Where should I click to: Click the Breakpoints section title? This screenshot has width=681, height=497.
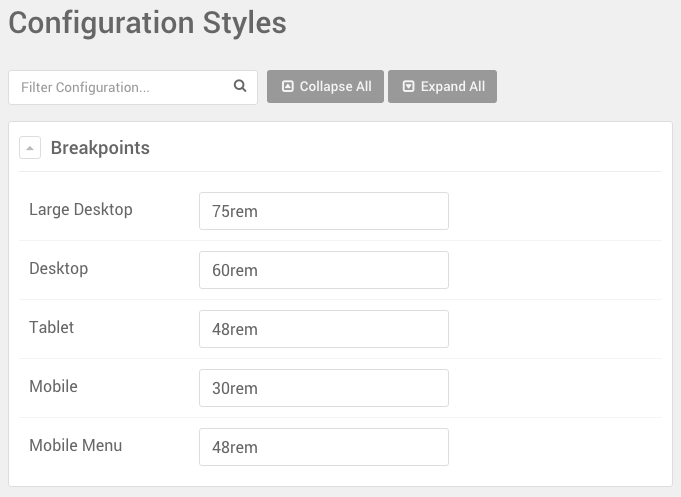click(x=100, y=148)
